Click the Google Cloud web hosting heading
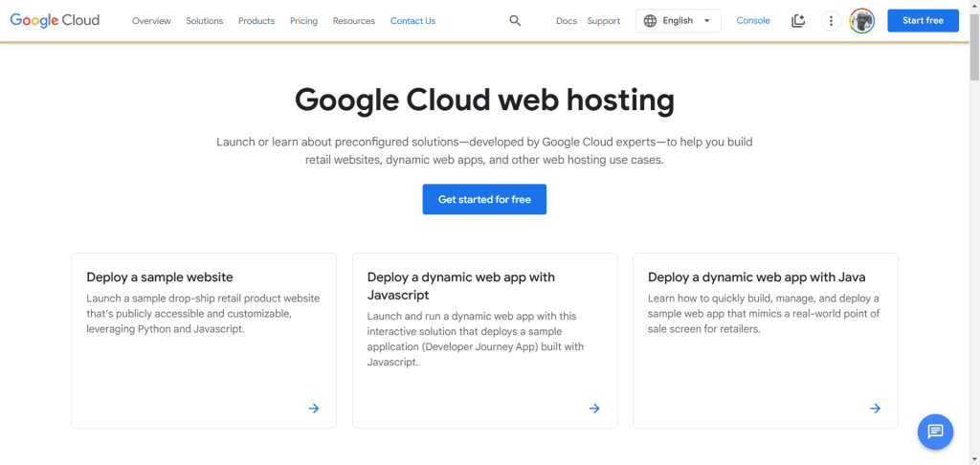Viewport: 980px width, 465px height. (484, 100)
